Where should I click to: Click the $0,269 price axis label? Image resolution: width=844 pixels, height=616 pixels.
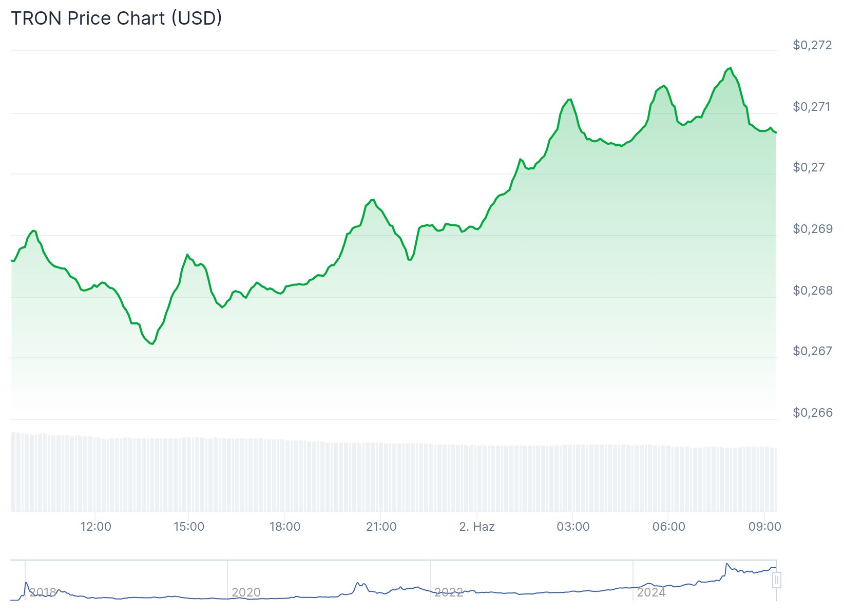coord(812,229)
